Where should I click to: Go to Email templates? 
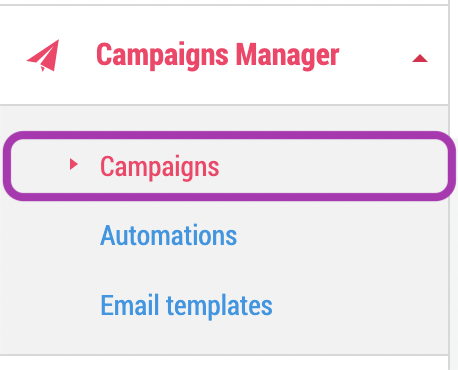pos(186,305)
